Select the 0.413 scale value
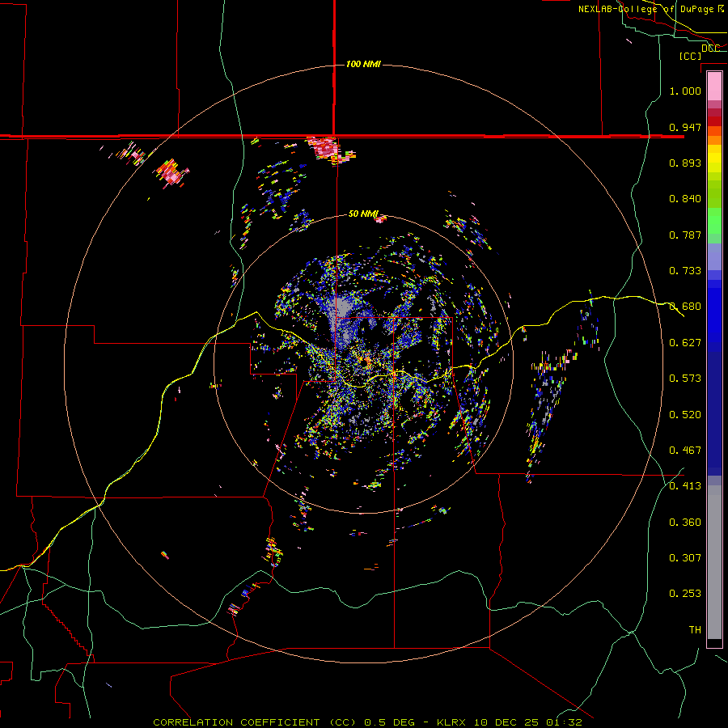The width and height of the screenshot is (728, 728). pos(685,486)
